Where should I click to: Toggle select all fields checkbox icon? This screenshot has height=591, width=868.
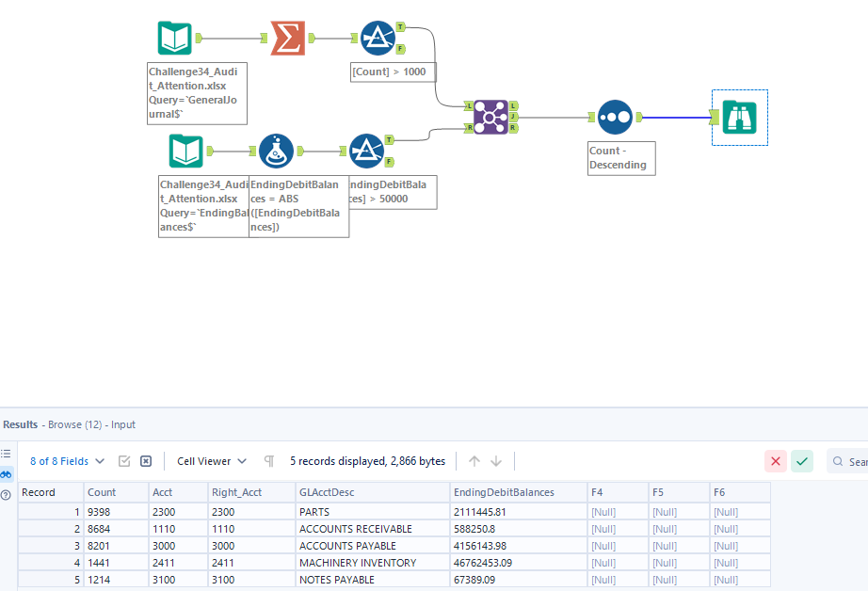coord(124,461)
